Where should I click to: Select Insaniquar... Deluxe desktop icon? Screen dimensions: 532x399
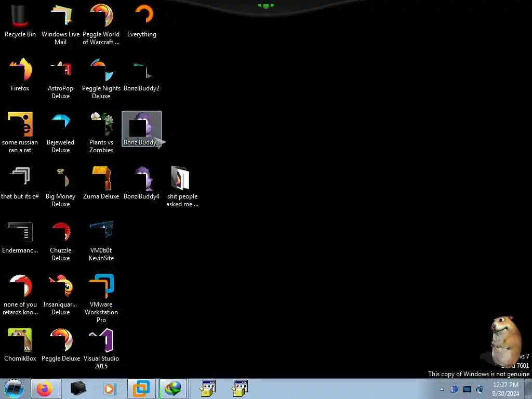coord(60,295)
